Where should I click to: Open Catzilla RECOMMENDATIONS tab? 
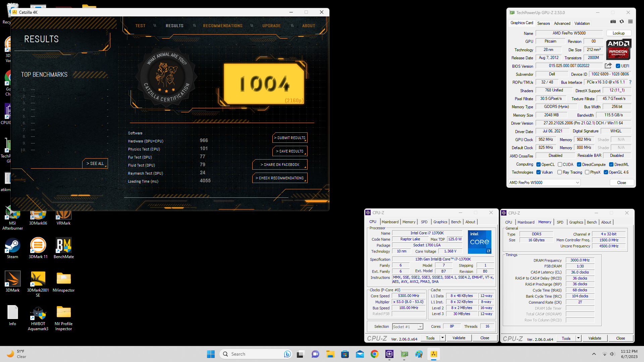tap(223, 26)
